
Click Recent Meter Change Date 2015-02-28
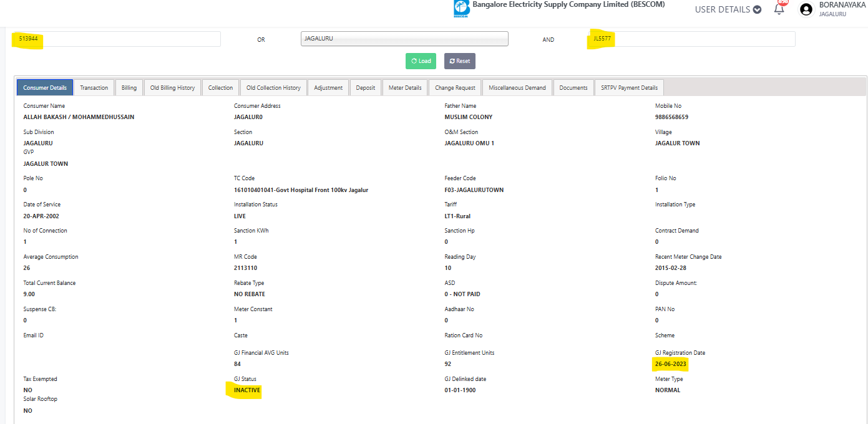pyautogui.click(x=672, y=268)
